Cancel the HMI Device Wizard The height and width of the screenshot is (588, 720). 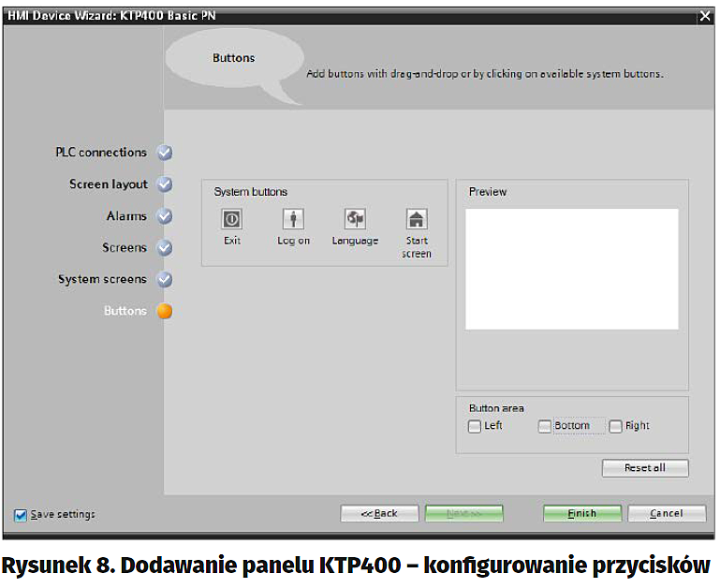[667, 513]
